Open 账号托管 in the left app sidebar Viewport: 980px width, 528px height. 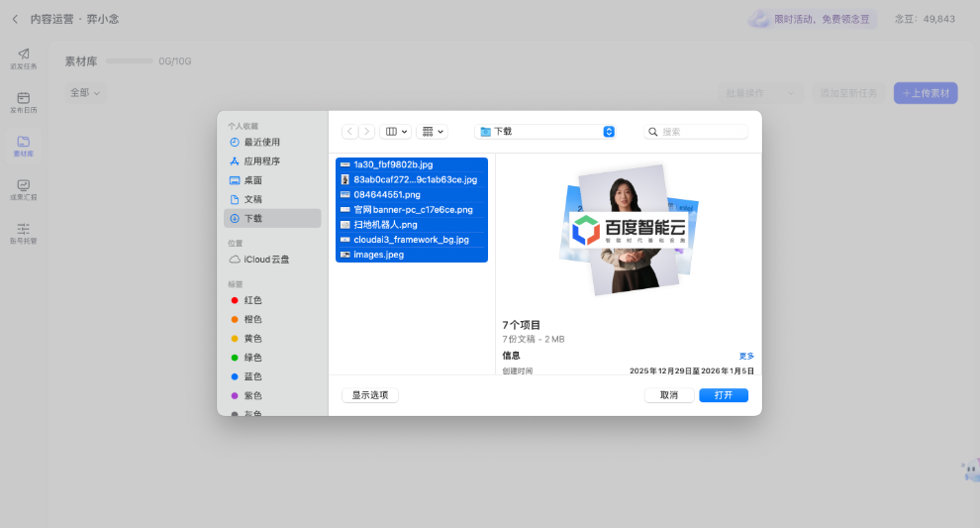click(24, 233)
